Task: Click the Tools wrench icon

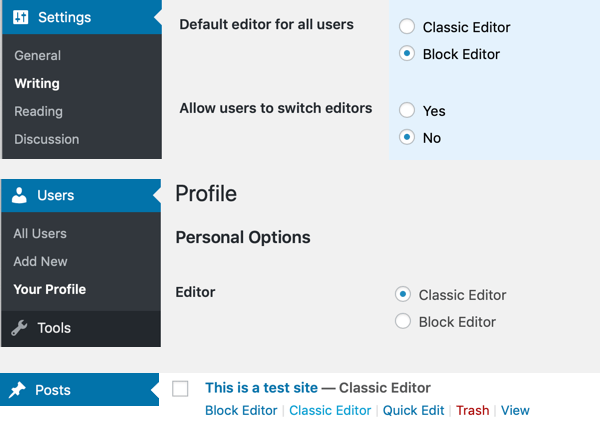Action: pyautogui.click(x=19, y=328)
